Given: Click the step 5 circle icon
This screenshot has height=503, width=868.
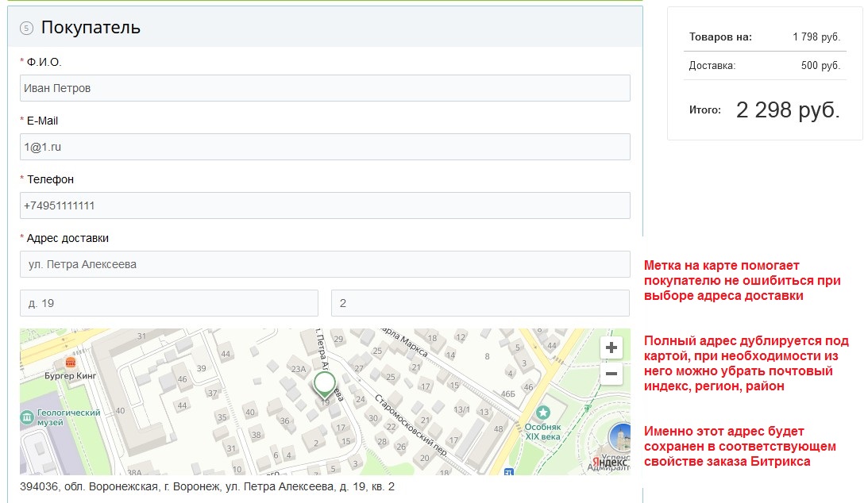Looking at the screenshot, I should 26,28.
